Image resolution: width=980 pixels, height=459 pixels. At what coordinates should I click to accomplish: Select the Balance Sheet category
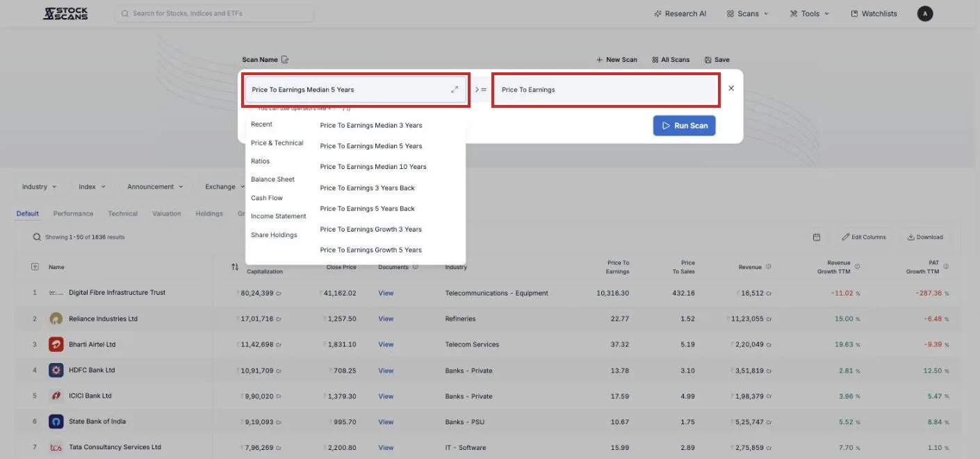(x=272, y=179)
